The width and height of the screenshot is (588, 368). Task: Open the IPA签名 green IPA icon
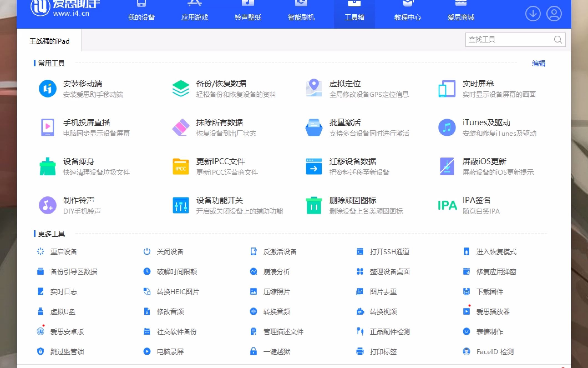tap(447, 206)
